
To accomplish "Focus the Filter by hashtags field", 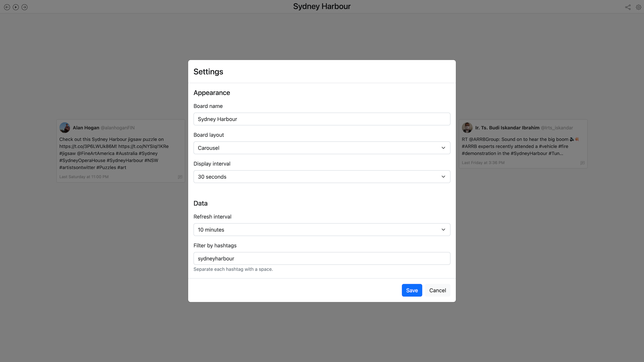I will tap(322, 258).
